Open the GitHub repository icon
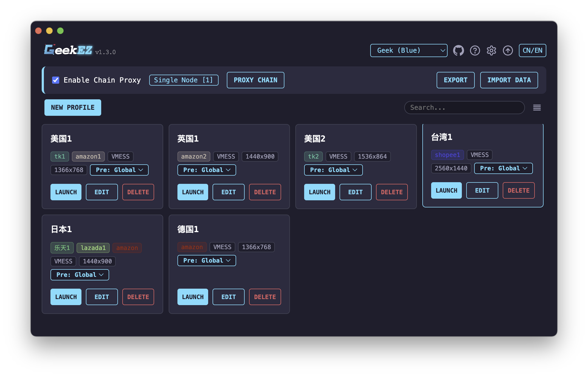 (459, 50)
